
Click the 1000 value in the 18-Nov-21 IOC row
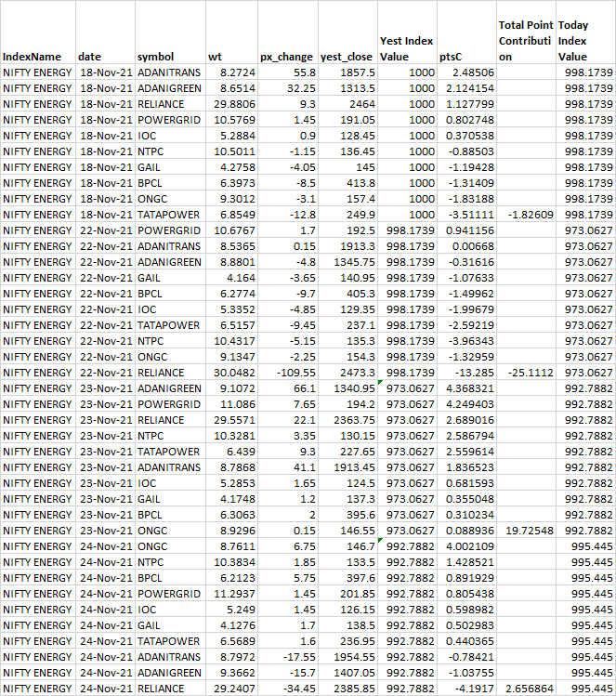[422, 136]
